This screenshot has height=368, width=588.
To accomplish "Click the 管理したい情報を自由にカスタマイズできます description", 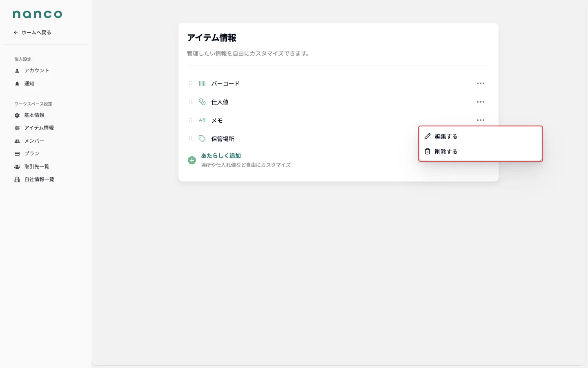I will (x=248, y=54).
